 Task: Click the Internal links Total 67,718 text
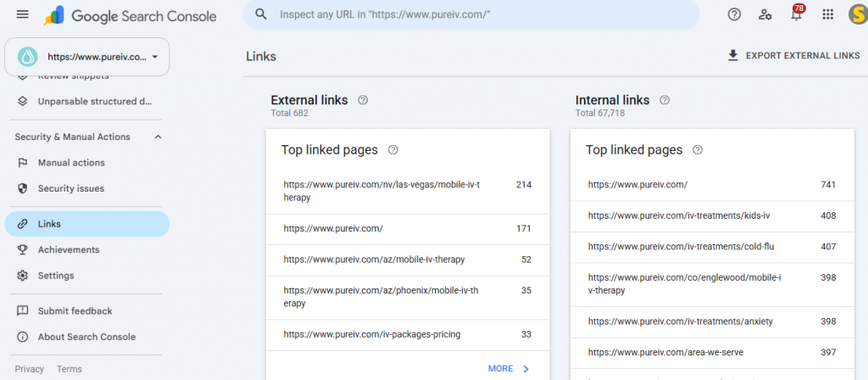click(x=601, y=114)
